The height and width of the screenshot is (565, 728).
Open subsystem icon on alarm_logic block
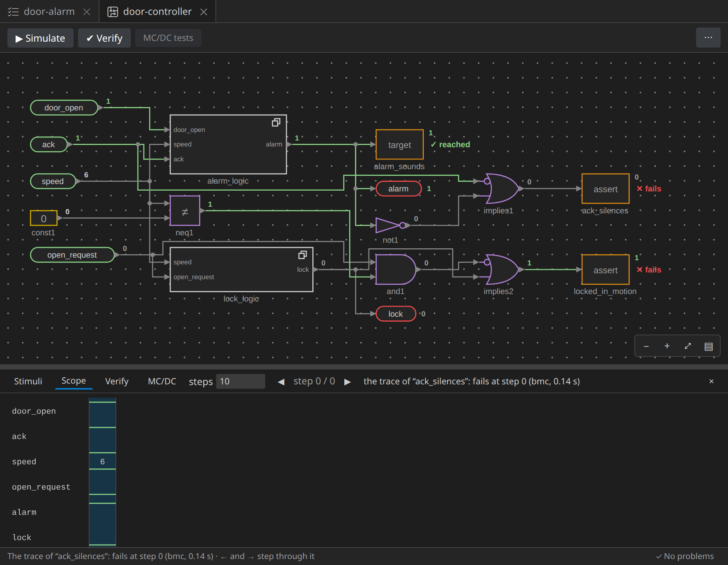pyautogui.click(x=276, y=122)
